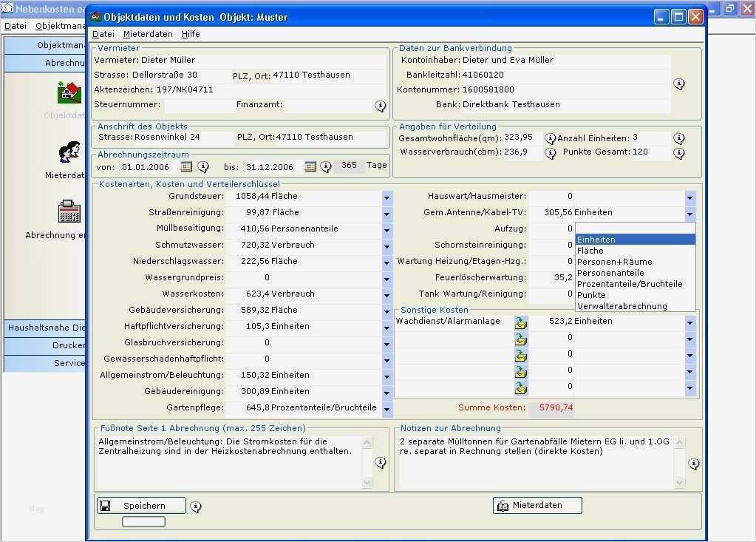Show info for Gesamtwohnfläche field
Viewport: 756px width, 542px height.
click(x=550, y=139)
